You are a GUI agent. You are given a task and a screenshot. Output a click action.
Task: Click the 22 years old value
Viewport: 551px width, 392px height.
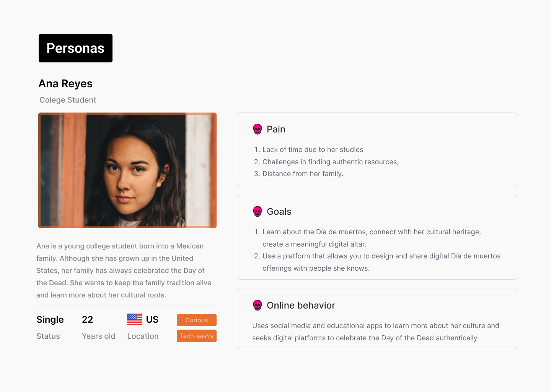pyautogui.click(x=88, y=320)
